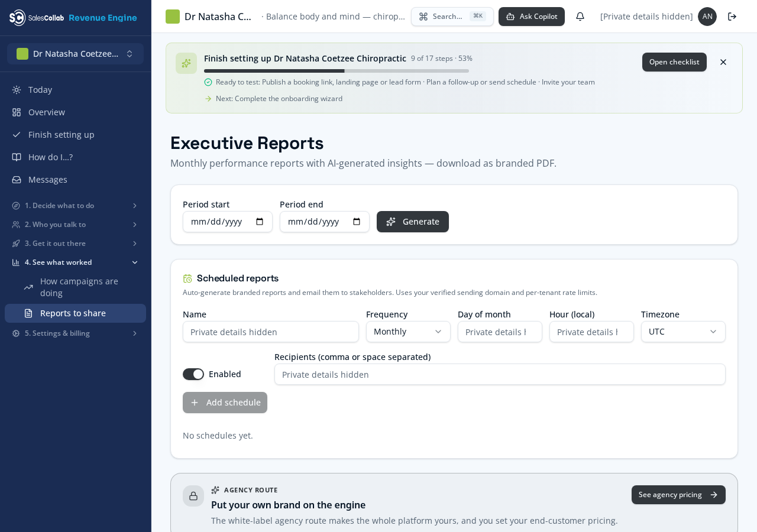Toggle the Enabled schedule switch
The image size is (757, 532).
point(193,374)
